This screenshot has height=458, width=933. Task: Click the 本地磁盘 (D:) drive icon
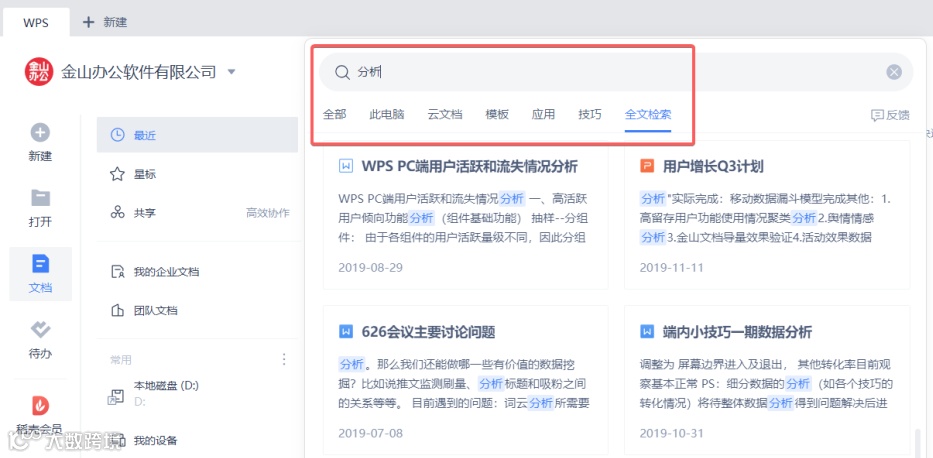coord(115,398)
